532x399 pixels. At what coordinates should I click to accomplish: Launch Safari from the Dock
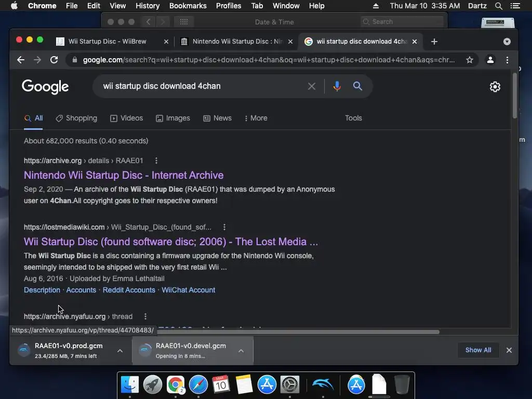point(198,384)
